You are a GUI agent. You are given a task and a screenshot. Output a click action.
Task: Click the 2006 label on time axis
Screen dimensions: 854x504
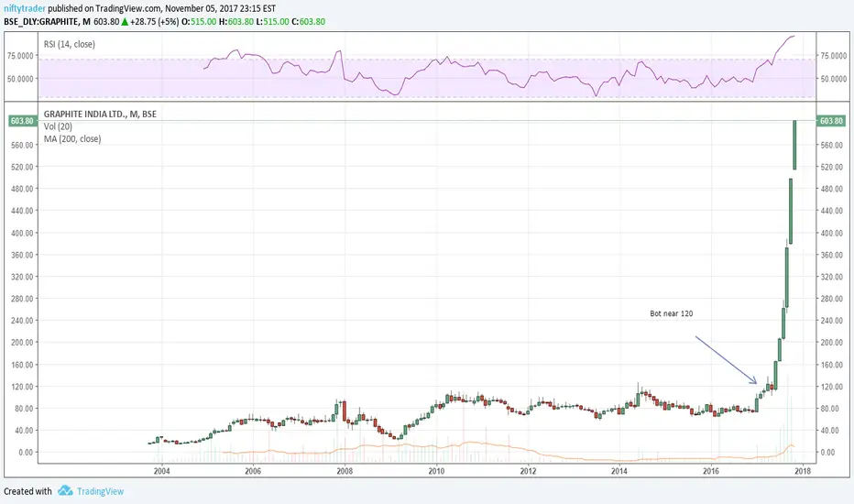253,471
